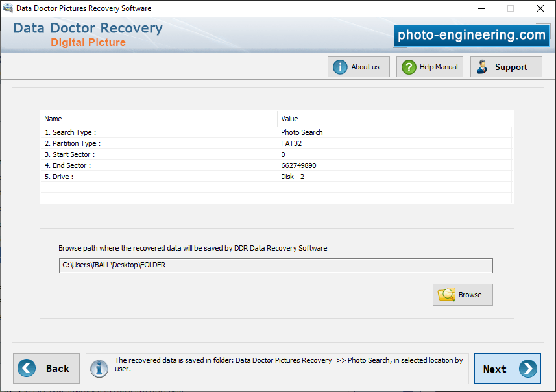Click the green Help Manual question icon

coord(409,67)
